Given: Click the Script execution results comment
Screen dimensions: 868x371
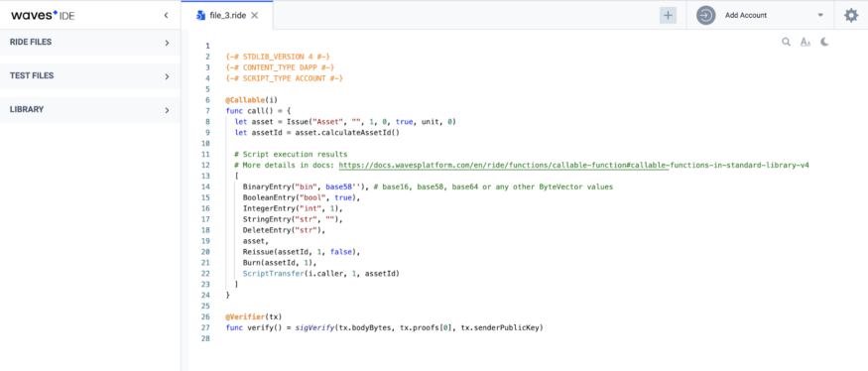Looking at the screenshot, I should pos(291,155).
